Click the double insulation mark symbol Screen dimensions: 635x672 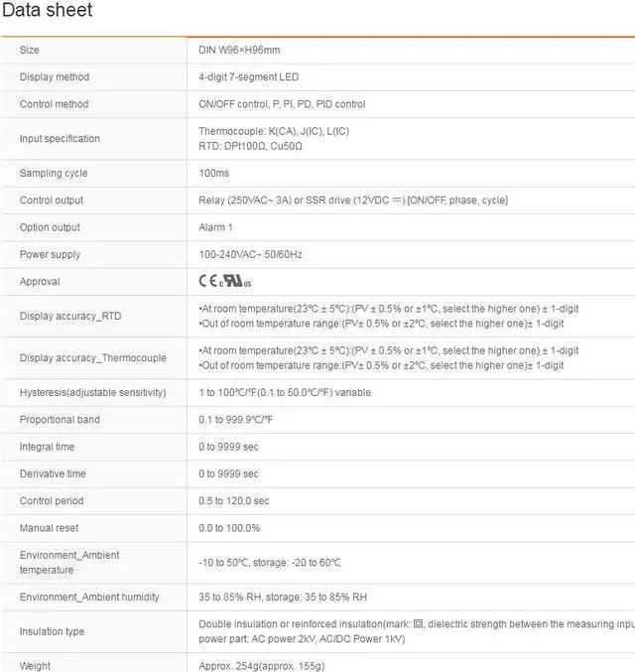(x=418, y=624)
